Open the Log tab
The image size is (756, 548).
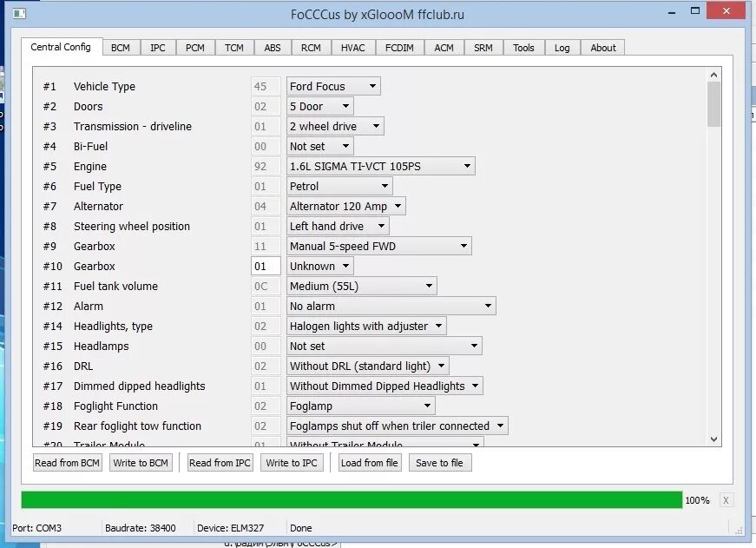tap(562, 48)
